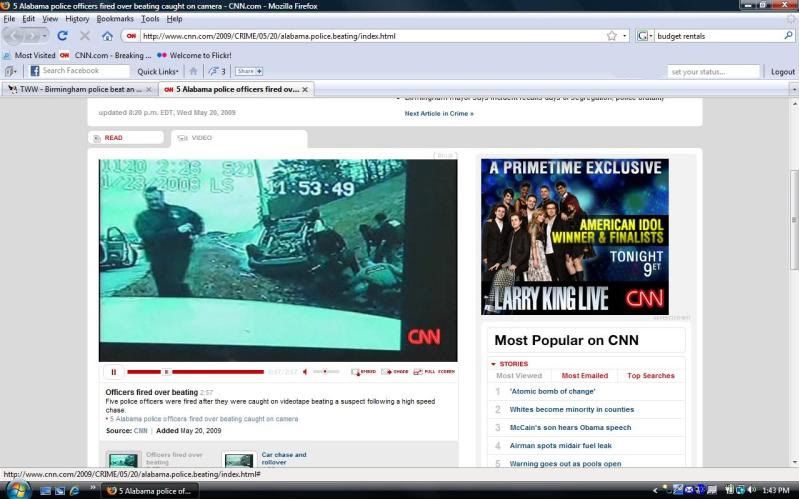Viewport: 799px width, 499px height.
Task: Open the Most Visited bookmark
Action: [30, 55]
